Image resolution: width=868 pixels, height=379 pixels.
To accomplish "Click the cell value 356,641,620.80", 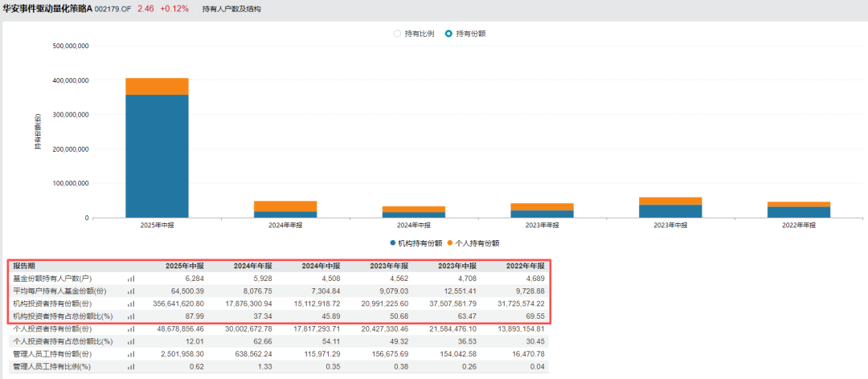I will [179, 304].
